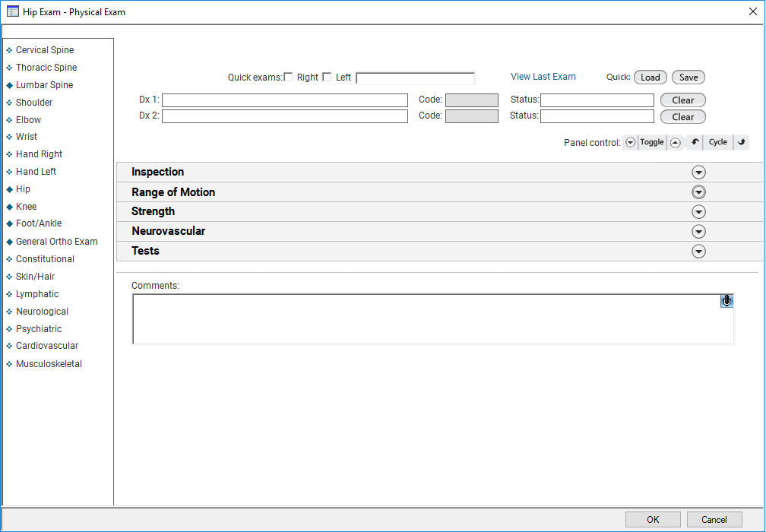
Task: Open Psychiatric exam from sidebar
Action: [x=39, y=329]
